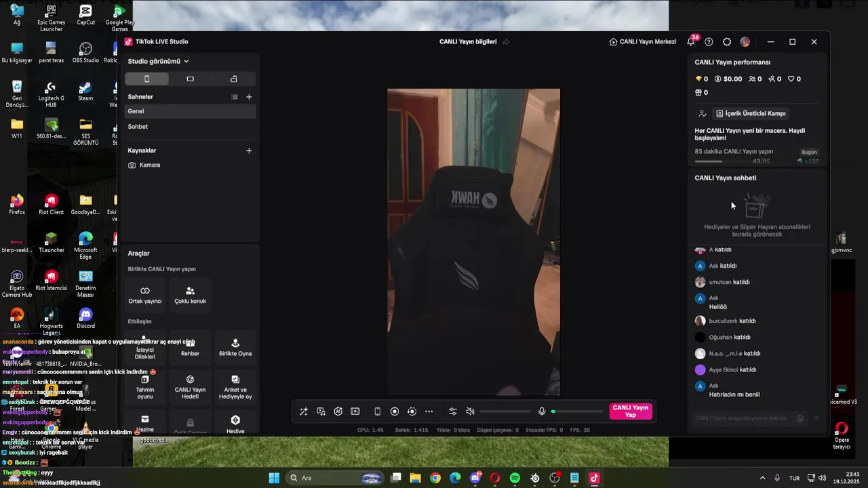
Task: Select the Kamera source
Action: (x=191, y=165)
